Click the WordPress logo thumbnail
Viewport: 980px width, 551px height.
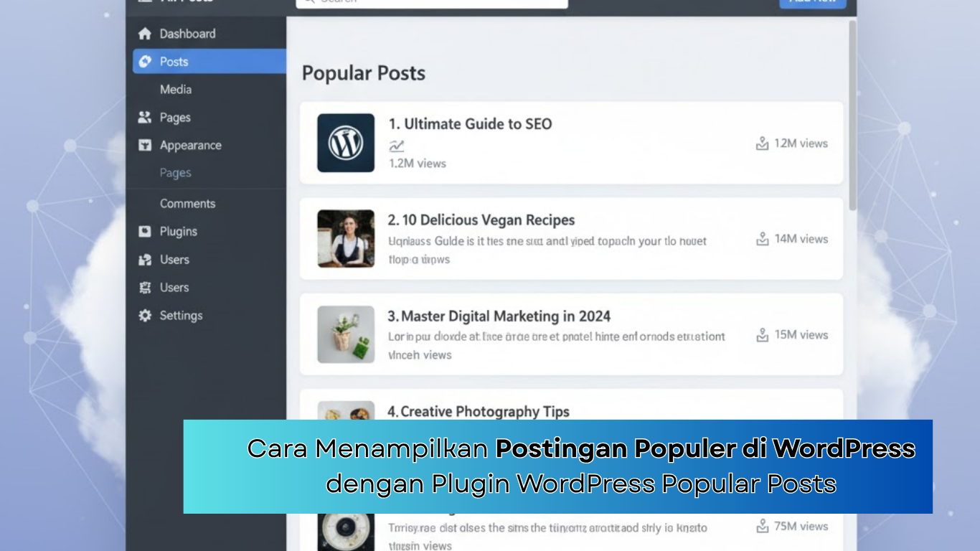pyautogui.click(x=346, y=143)
